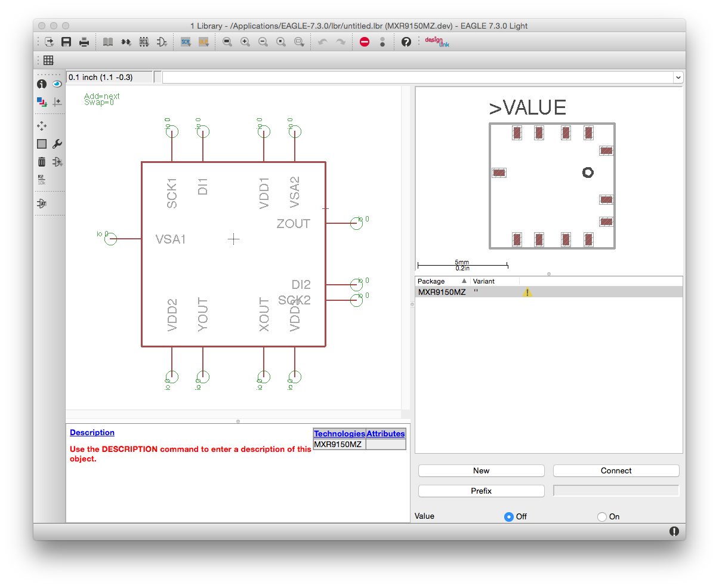Open the Zoom select dropdown icon
Image resolution: width=719 pixels, height=588 pixels.
pos(299,42)
